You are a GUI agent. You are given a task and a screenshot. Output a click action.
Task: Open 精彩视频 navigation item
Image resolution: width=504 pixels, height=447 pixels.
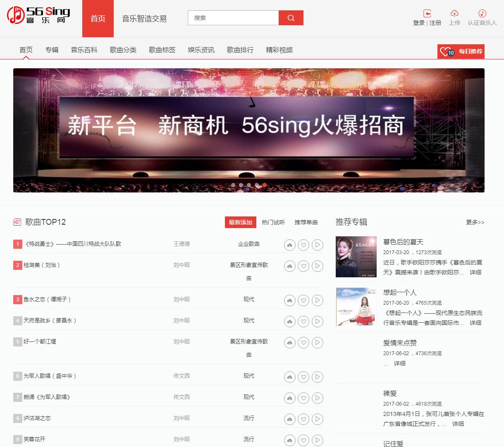[x=279, y=50]
